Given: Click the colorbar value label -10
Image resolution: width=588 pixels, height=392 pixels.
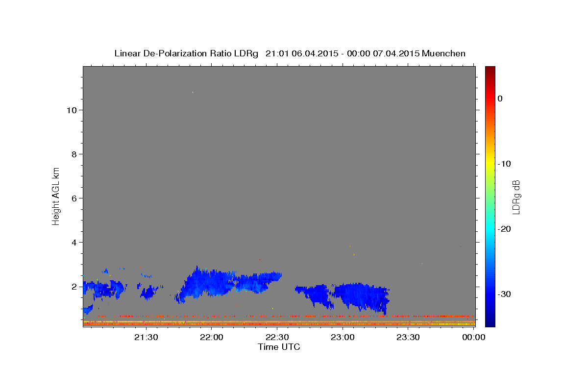Looking at the screenshot, I should 504,164.
